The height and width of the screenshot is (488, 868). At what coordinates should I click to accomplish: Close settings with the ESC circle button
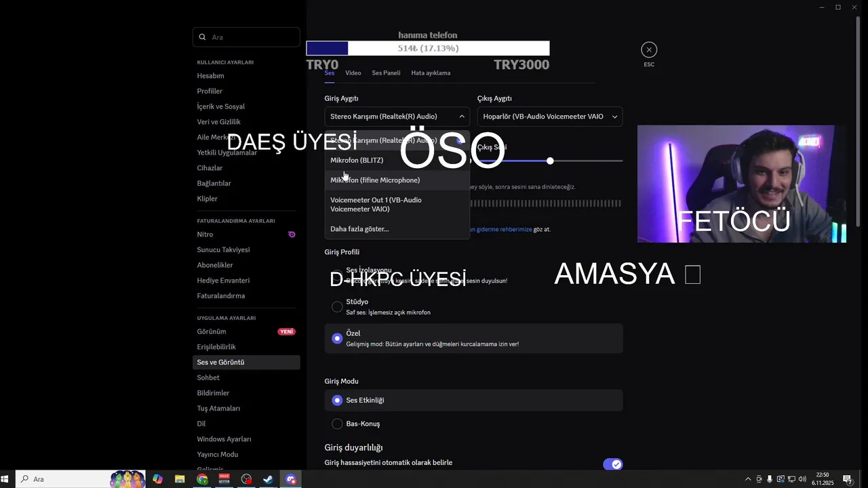(649, 49)
